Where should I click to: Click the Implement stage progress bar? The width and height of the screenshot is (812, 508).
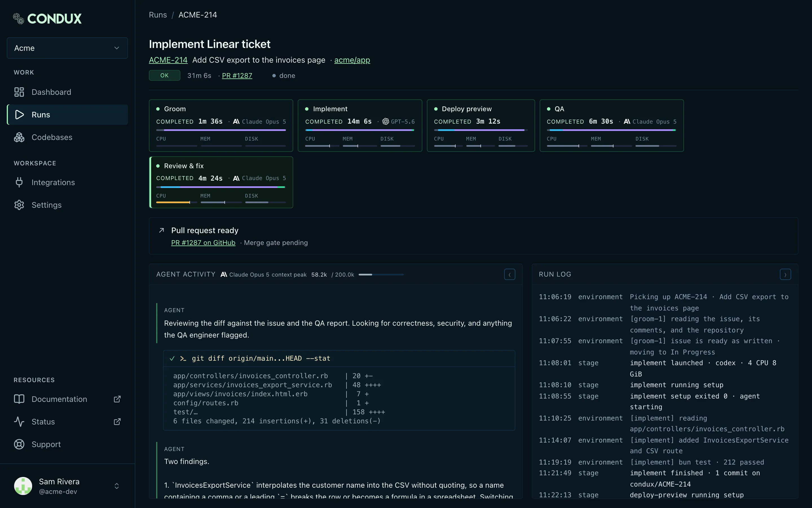click(360, 130)
